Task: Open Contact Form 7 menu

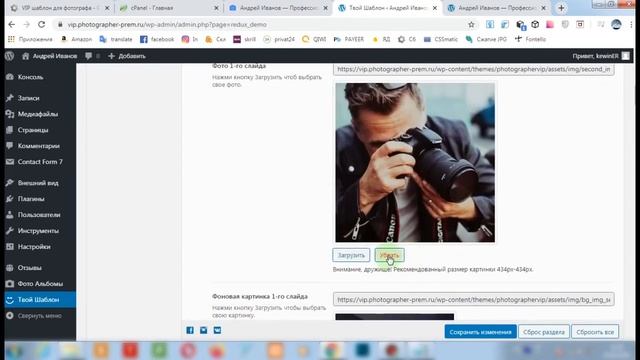Action: click(40, 162)
